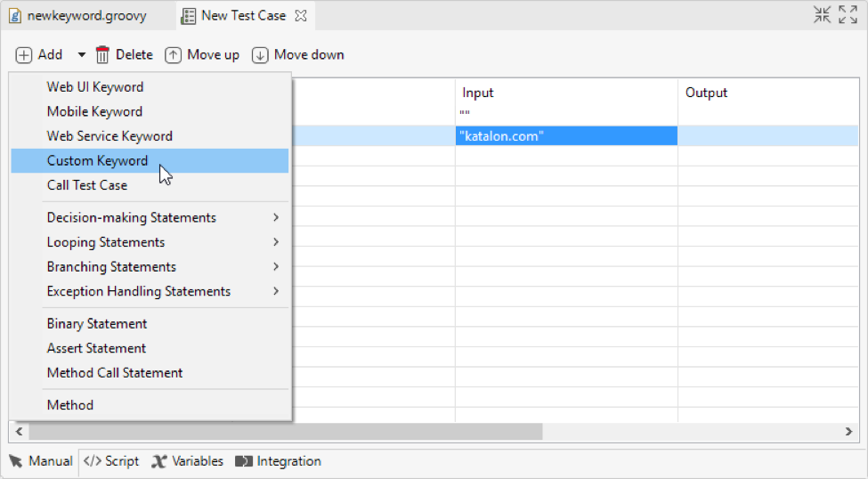The width and height of the screenshot is (868, 479).
Task: Choose Mobile Keyword from menu
Action: tap(150, 111)
